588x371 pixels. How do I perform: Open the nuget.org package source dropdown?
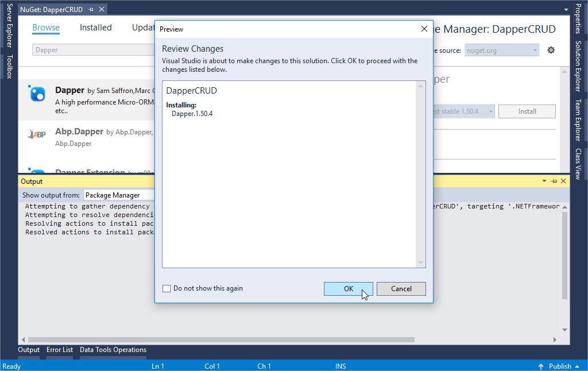[502, 50]
